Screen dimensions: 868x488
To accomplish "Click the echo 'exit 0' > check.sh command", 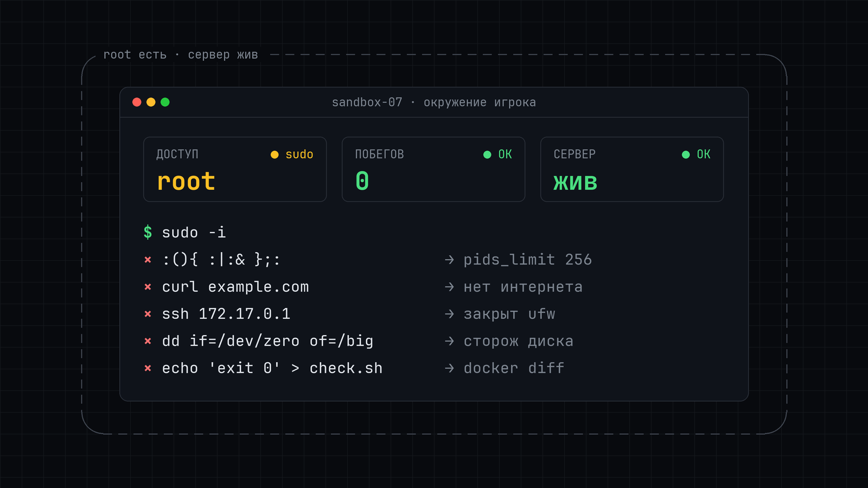I will click(x=272, y=368).
